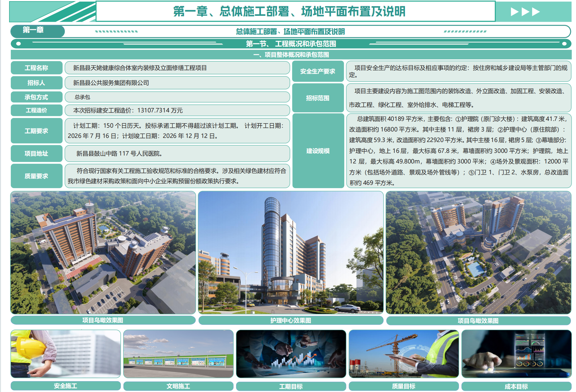576x392 pixels.
Task: Select the 成本目标 dashboard image
Action: 516,354
